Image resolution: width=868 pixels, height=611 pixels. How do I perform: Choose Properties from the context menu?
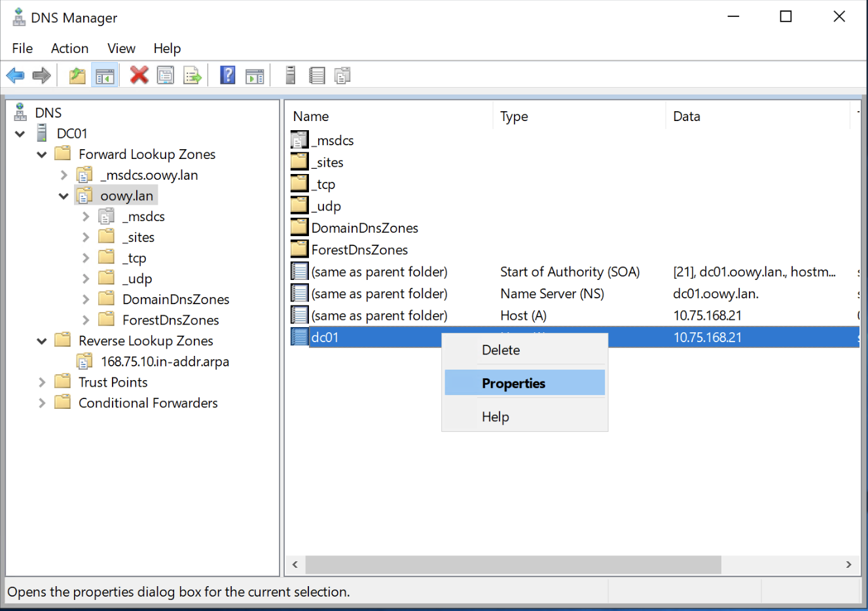(x=514, y=383)
